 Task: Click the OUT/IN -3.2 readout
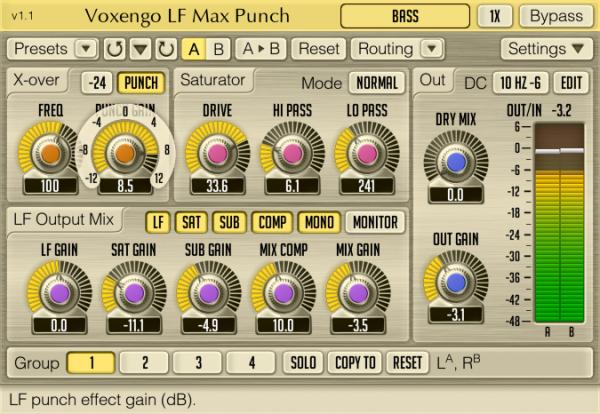coord(539,111)
